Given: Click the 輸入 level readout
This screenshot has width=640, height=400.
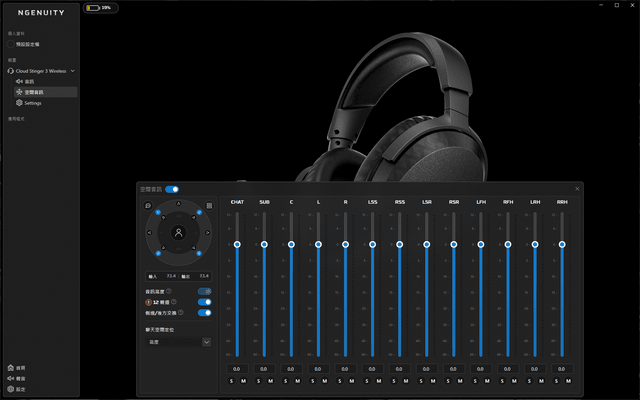Looking at the screenshot, I should click(x=162, y=276).
